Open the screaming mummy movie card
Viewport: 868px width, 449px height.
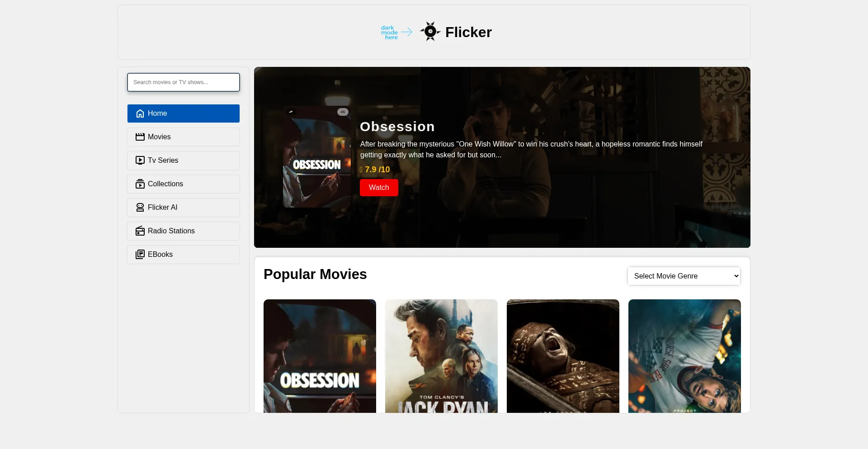[563, 356]
